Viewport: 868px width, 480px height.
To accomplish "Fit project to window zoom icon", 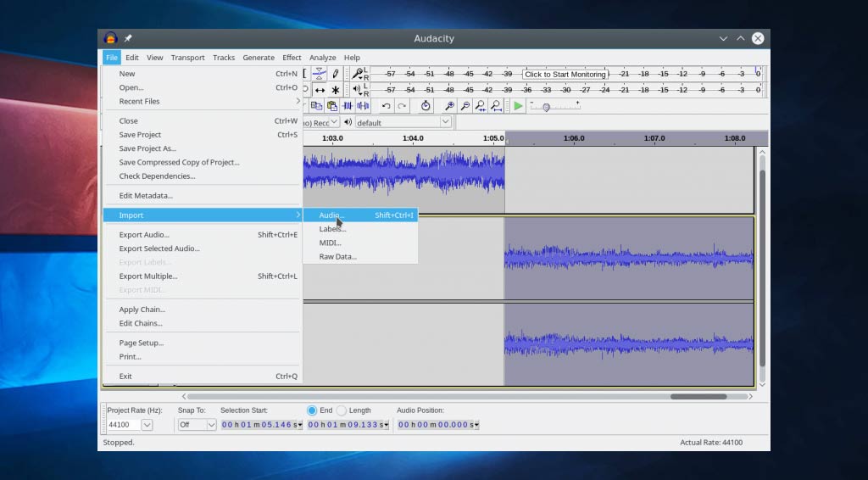I will pyautogui.click(x=496, y=106).
